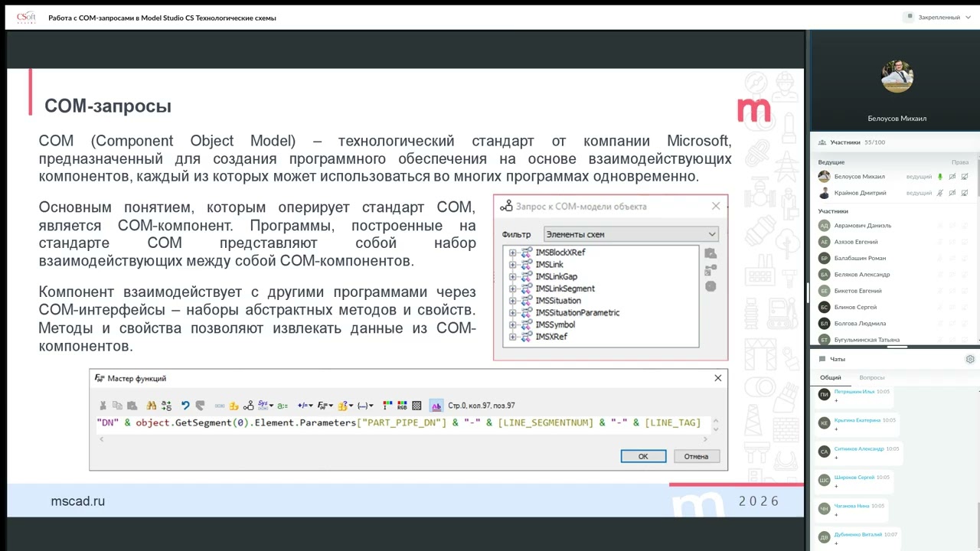Expand the IMSLinkSegment tree node
The height and width of the screenshot is (551, 980).
(x=512, y=289)
